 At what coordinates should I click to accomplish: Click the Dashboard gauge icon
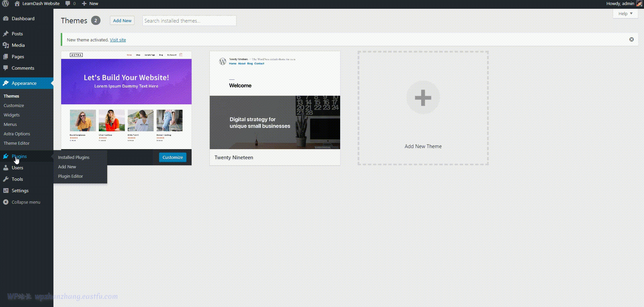6,19
